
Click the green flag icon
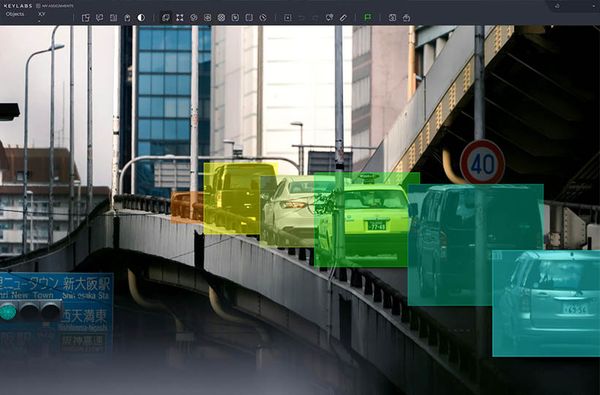[368, 18]
